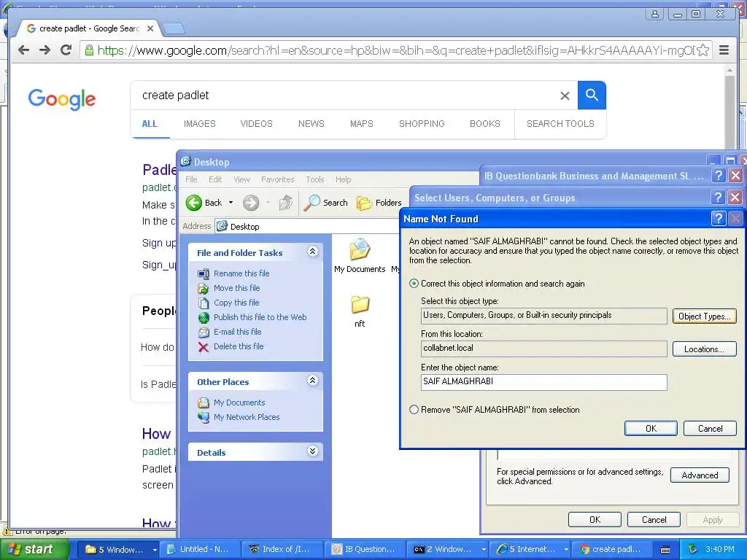Open Search in the Explorer toolbar

tap(326, 203)
